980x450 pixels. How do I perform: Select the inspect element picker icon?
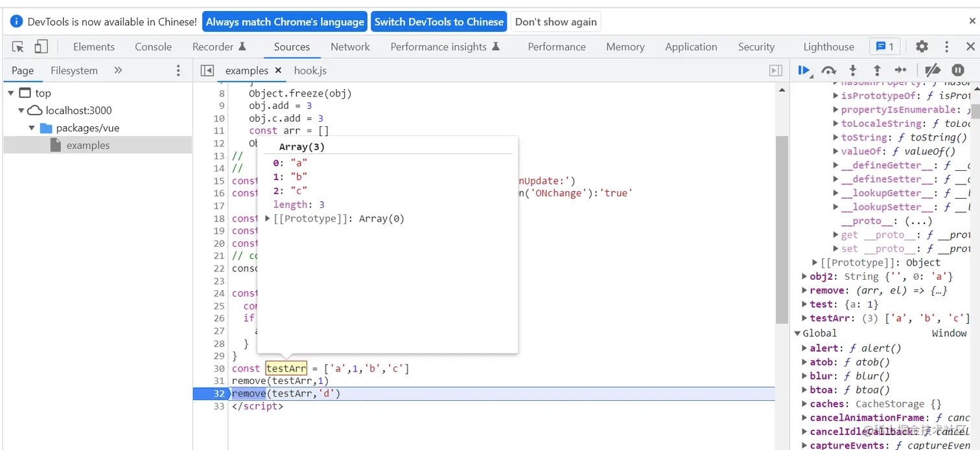[18, 47]
